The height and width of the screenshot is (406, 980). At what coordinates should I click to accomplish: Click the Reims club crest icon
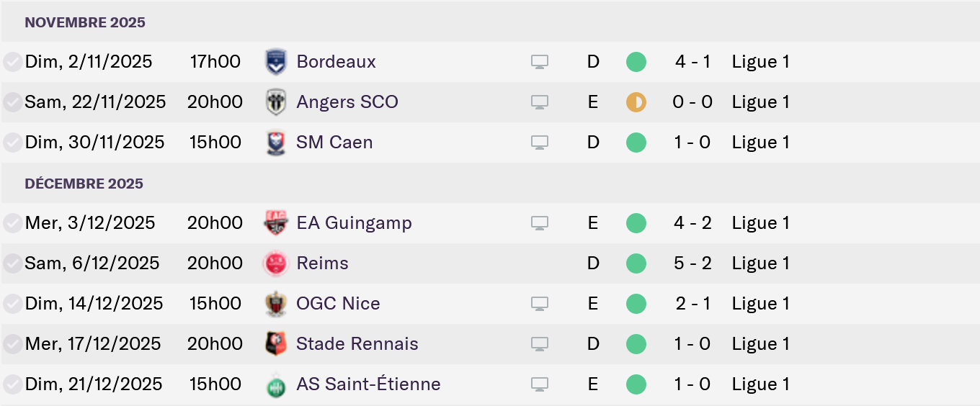[276, 263]
